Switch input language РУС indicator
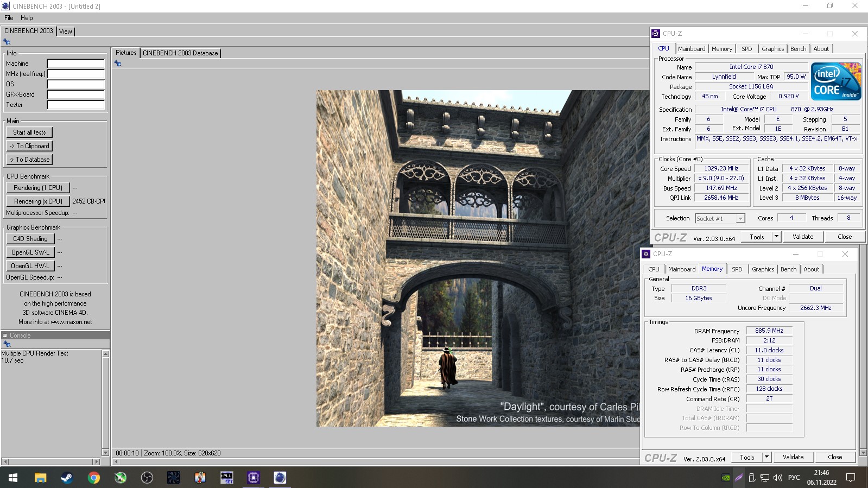Screen dimensions: 868x488 click(x=794, y=478)
